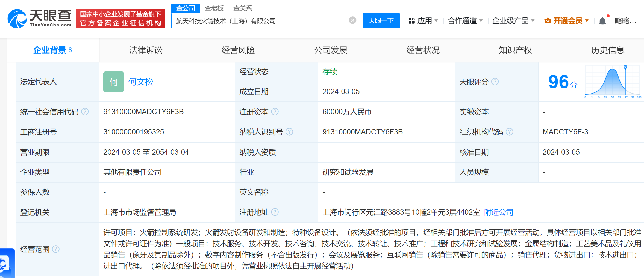Open the 法律诉讼 tab
Viewport: 644px width, 278px height.
tap(146, 50)
